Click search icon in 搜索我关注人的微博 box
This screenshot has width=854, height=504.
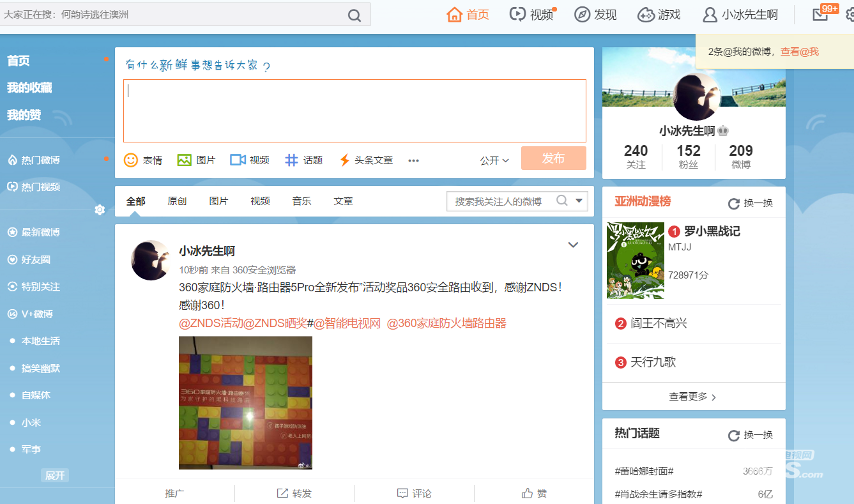[562, 201]
